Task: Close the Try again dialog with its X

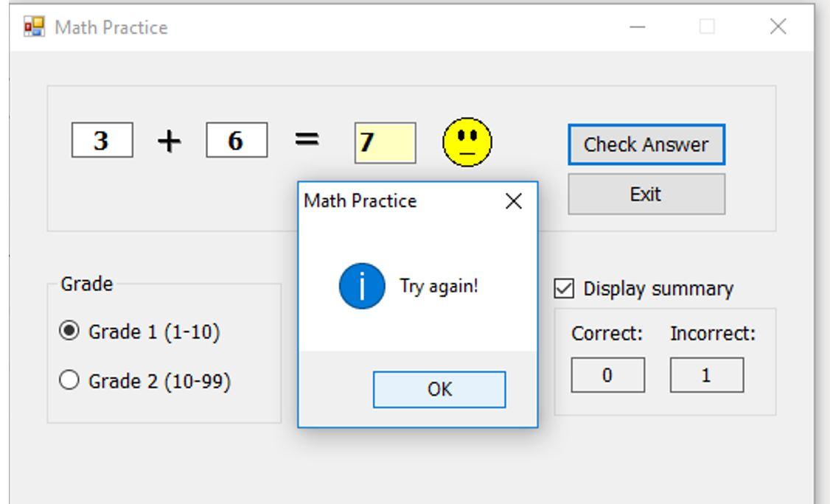Action: coord(514,200)
